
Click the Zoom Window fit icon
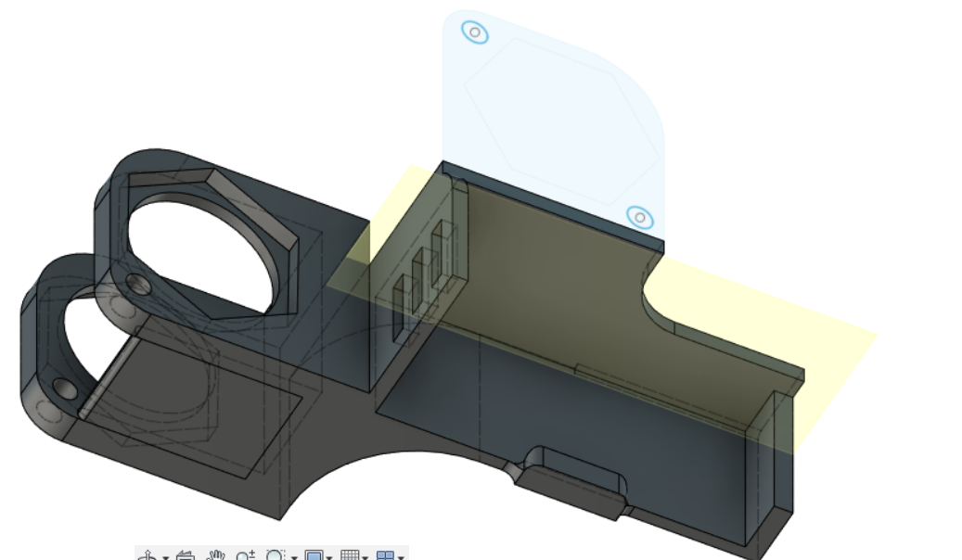pyautogui.click(x=276, y=556)
